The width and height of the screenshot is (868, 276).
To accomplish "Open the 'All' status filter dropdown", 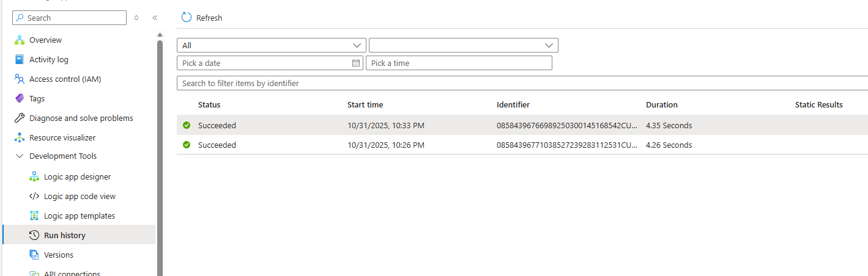I will click(272, 45).
